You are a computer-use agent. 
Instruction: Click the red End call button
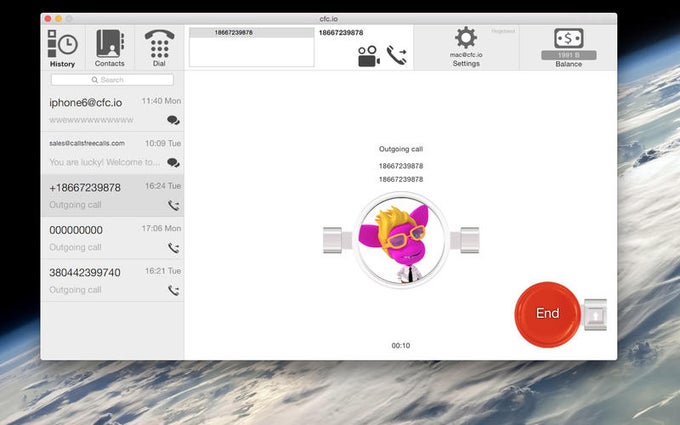547,314
